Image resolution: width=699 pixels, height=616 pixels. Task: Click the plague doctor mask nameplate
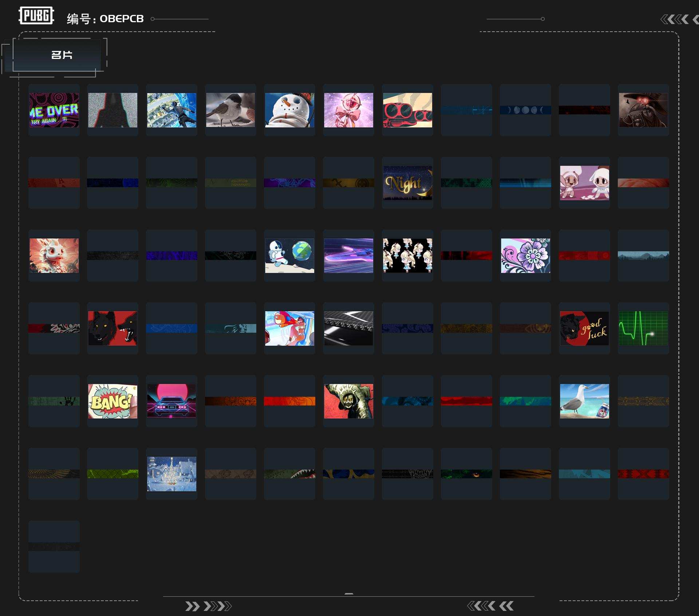coord(643,110)
